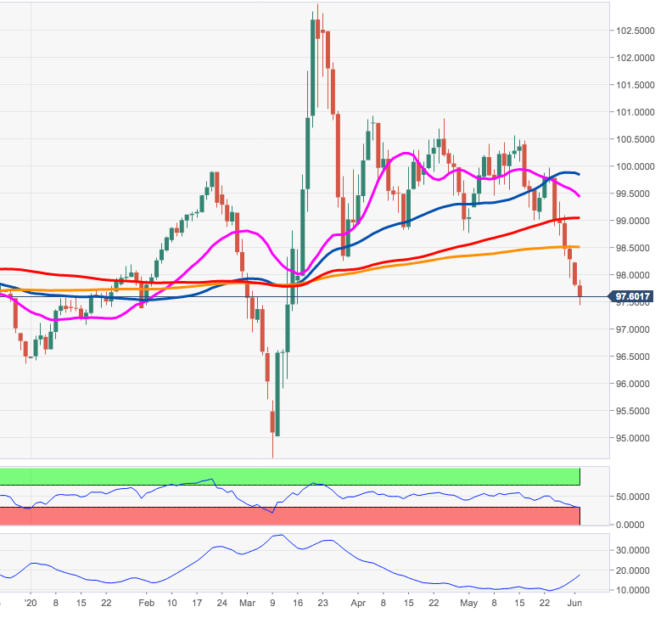
Task: Select the orange moving average line
Action: point(475,254)
